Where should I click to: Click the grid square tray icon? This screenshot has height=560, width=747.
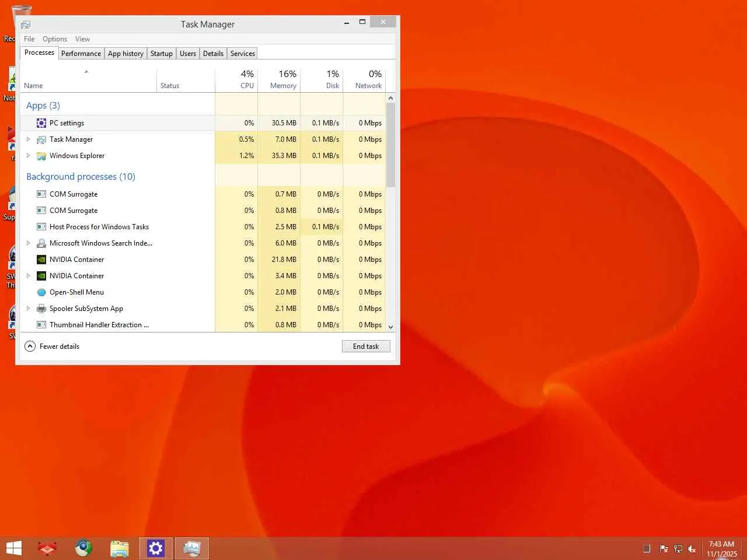[x=647, y=549]
